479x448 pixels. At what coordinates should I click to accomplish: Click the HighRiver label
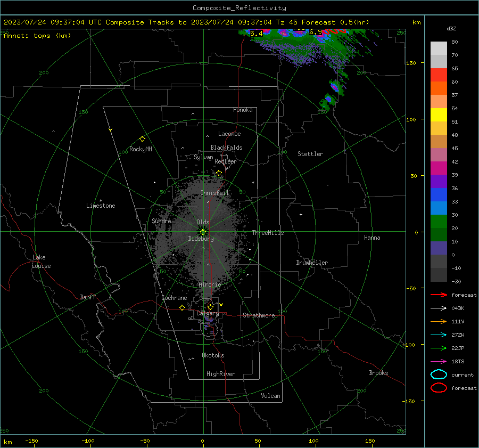pyautogui.click(x=221, y=374)
